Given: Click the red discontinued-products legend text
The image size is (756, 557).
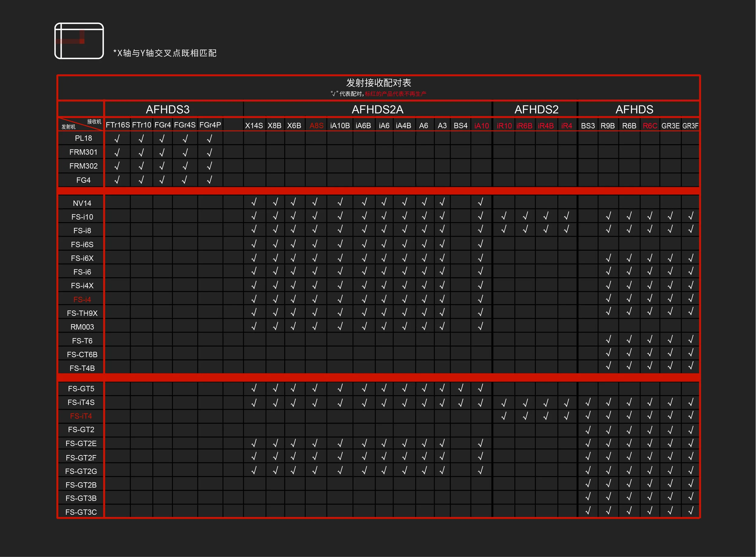Looking at the screenshot, I should 395,94.
